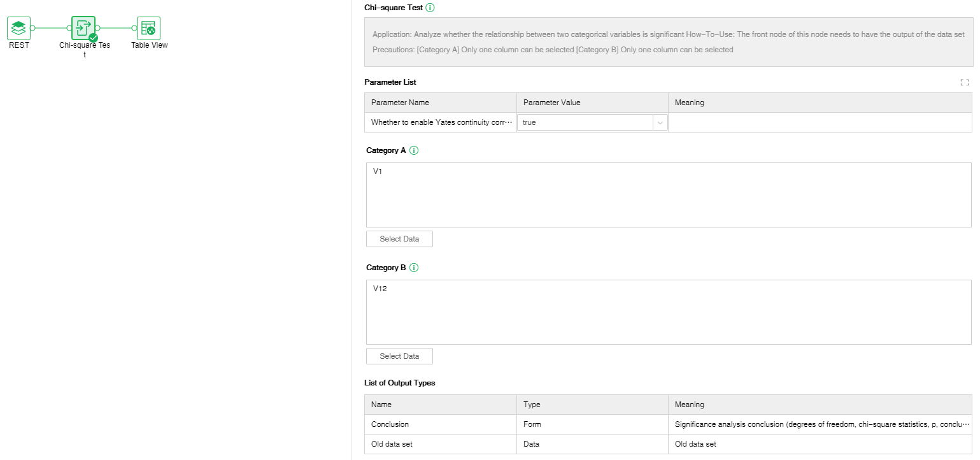Click the Name header in Output Types list
The width and height of the screenshot is (980, 460).
441,405
